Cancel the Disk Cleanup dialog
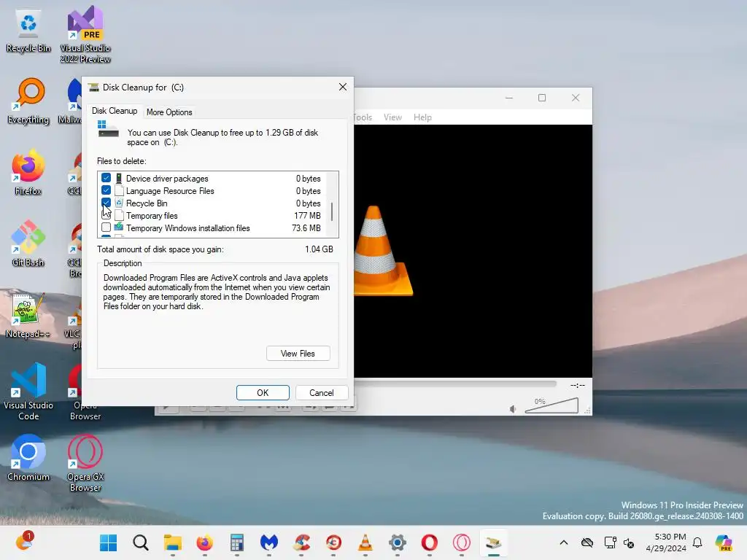Image resolution: width=747 pixels, height=560 pixels. tap(322, 393)
